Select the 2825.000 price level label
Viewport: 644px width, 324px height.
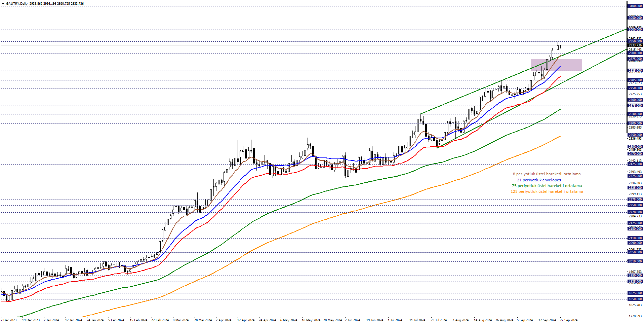[x=635, y=71]
